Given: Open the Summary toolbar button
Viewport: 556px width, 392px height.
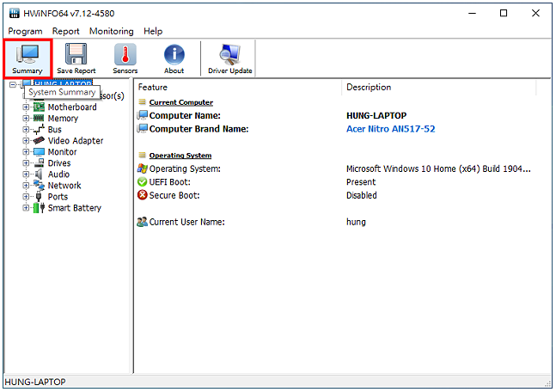Looking at the screenshot, I should coord(27,59).
